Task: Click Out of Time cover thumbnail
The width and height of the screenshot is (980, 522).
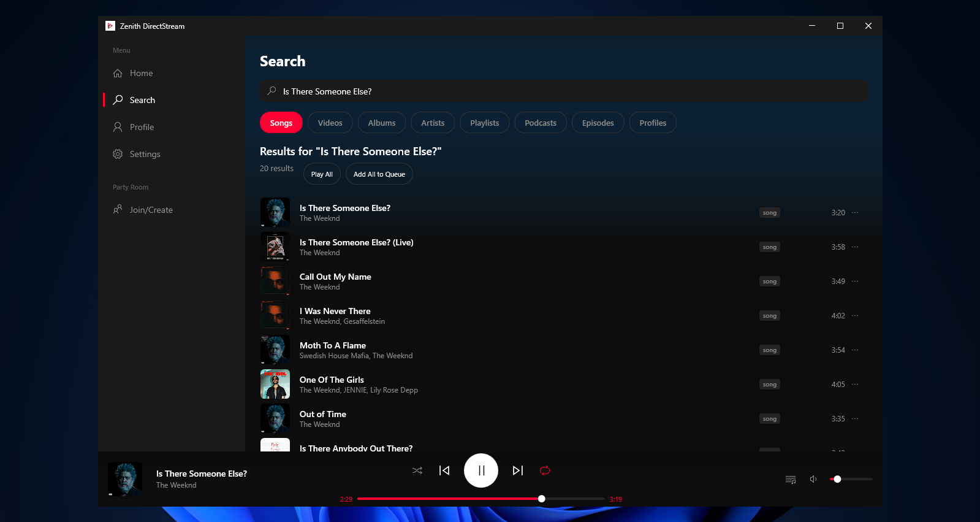Action: pos(275,418)
